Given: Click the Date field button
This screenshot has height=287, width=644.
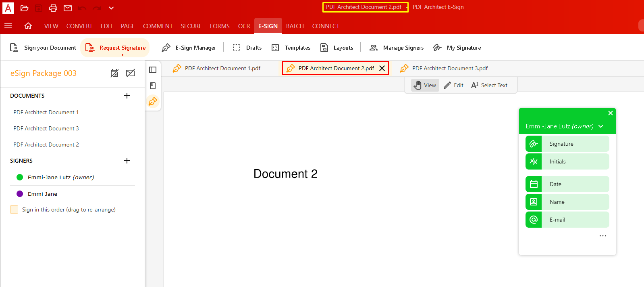Looking at the screenshot, I should 567,184.
